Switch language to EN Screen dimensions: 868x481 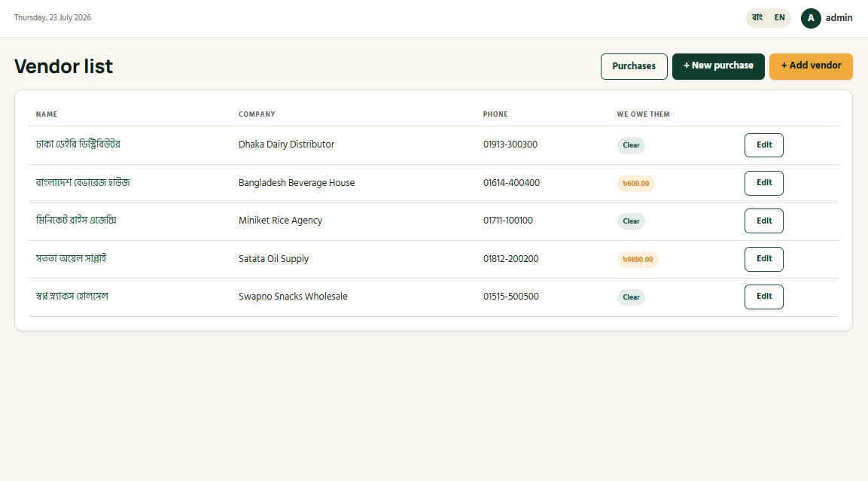coord(779,18)
